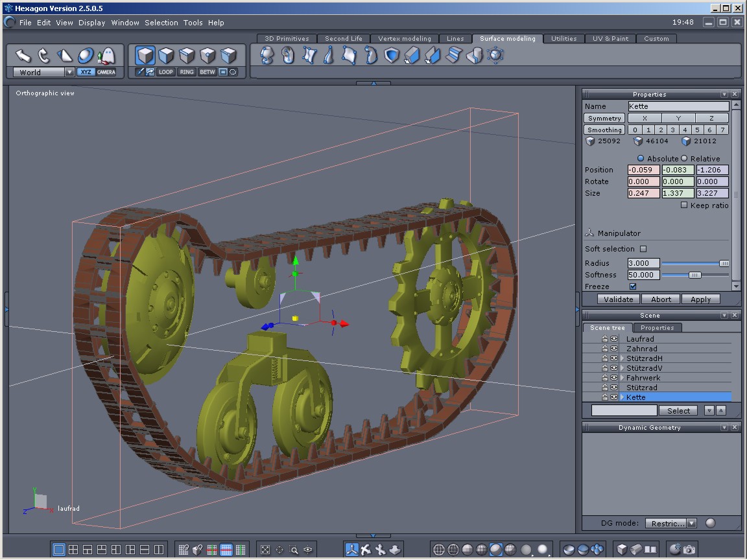Toggle the Soft selection checkbox

pos(643,249)
